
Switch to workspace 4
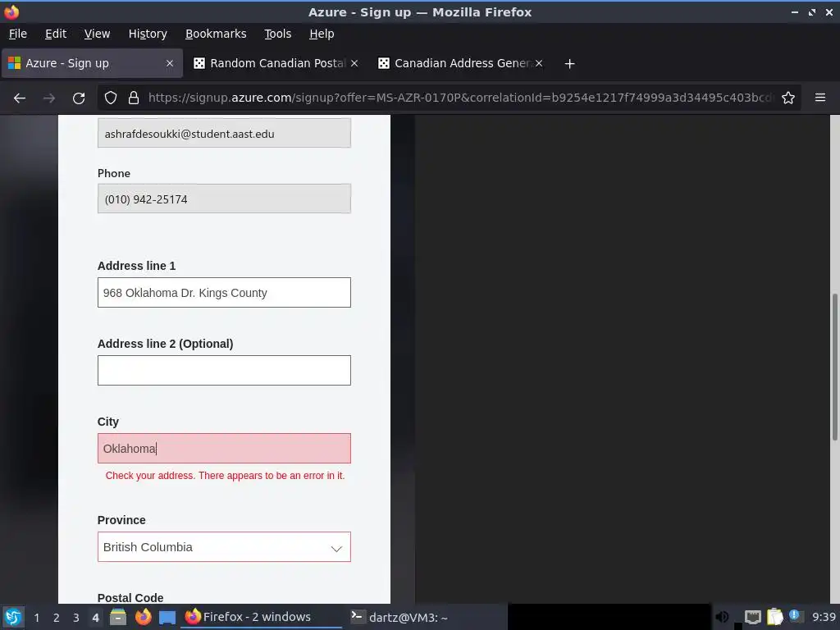click(95, 618)
